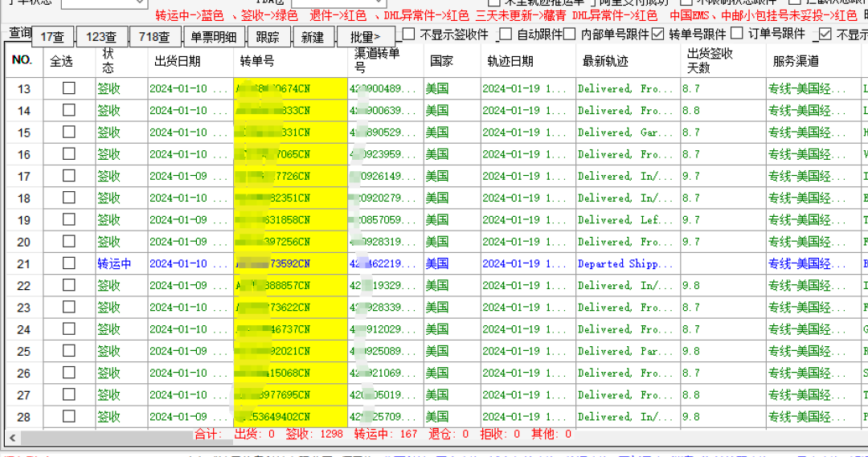
Task: Select the checkbox for row 14
Action: [x=68, y=110]
